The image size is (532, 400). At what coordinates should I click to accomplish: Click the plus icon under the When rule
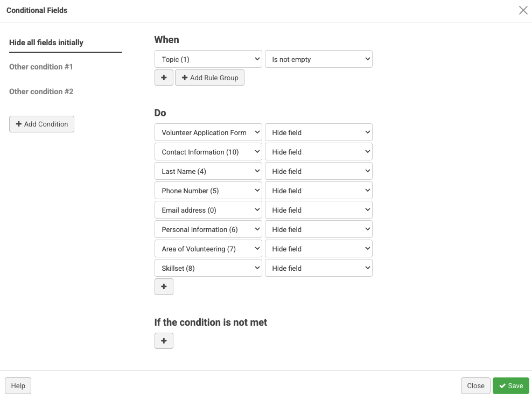[x=164, y=78]
